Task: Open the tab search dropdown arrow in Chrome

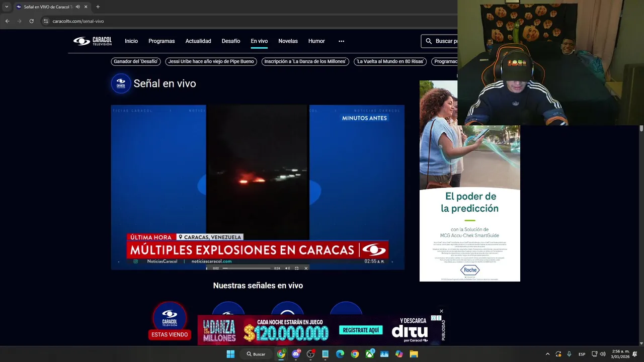Action: (6, 7)
